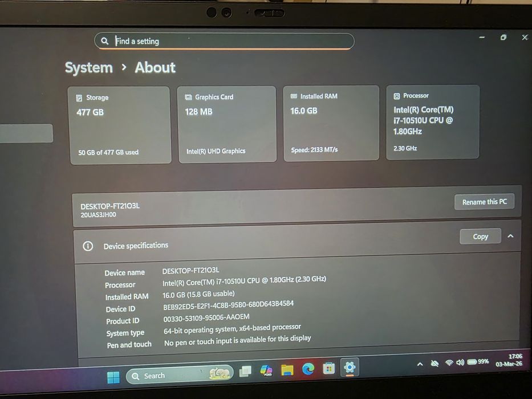Copy the device specifications
Screen dimensions: 532x399
(x=481, y=237)
